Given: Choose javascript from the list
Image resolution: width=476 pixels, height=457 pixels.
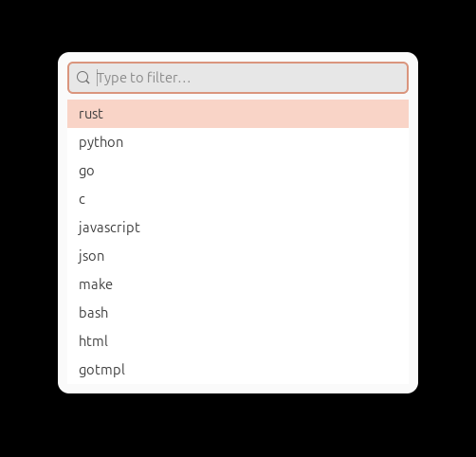Looking at the screenshot, I should 238,228.
